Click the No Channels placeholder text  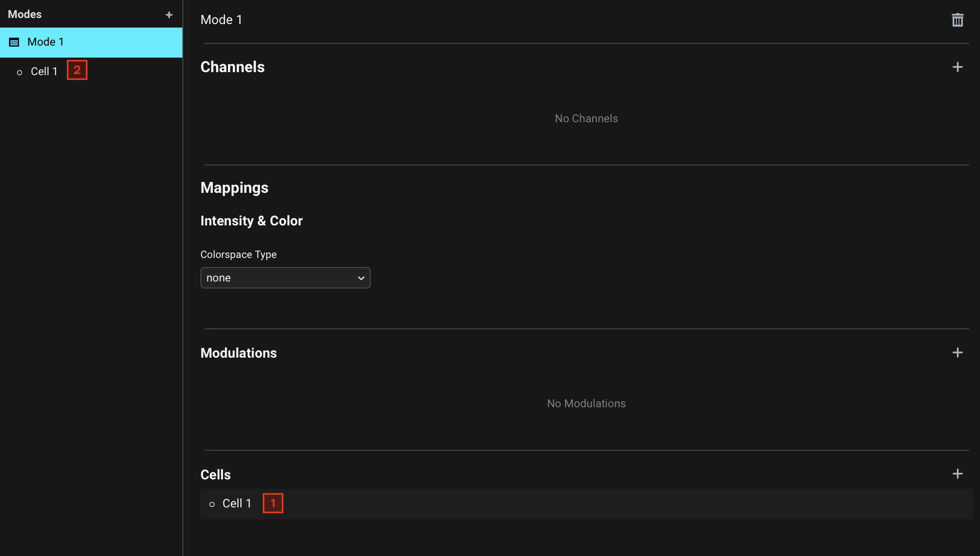(x=586, y=119)
